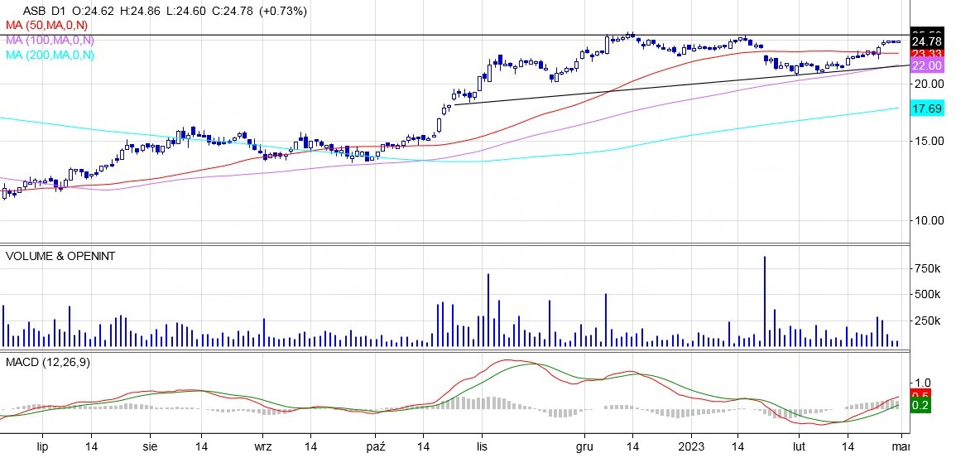Image resolution: width=980 pixels, height=458 pixels.
Task: Click the 15.00 price axis label
Action: pyautogui.click(x=927, y=141)
